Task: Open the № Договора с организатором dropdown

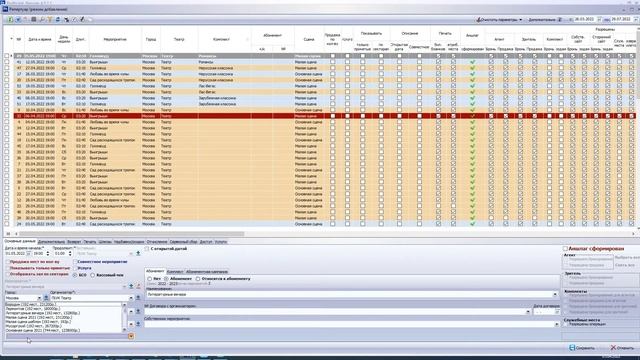Action: pos(528,312)
